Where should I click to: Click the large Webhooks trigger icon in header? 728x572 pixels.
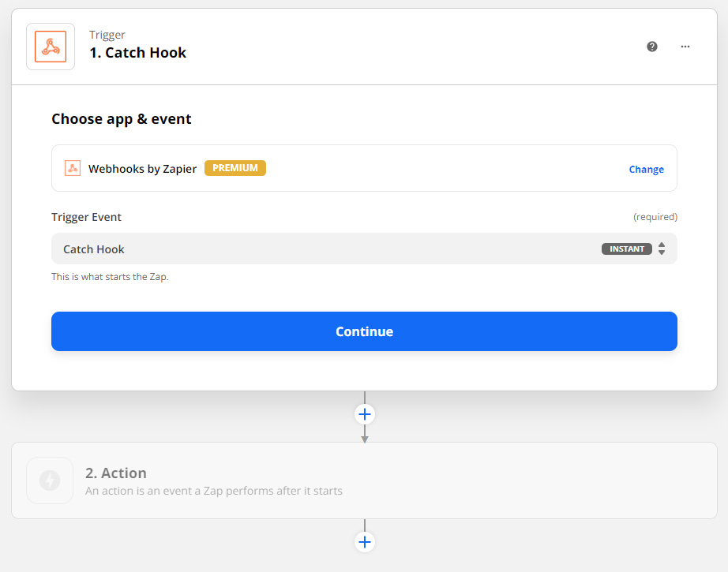(x=51, y=47)
